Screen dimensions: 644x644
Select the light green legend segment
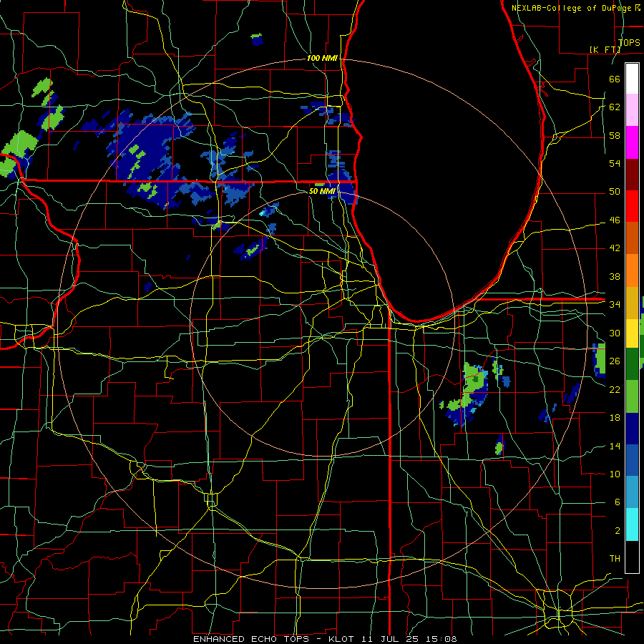click(632, 396)
